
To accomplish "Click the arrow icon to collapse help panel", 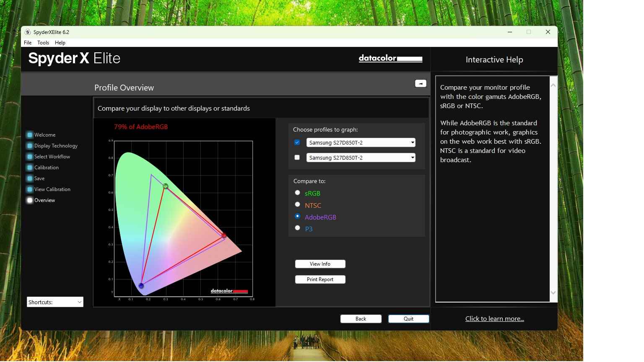I will tap(421, 83).
